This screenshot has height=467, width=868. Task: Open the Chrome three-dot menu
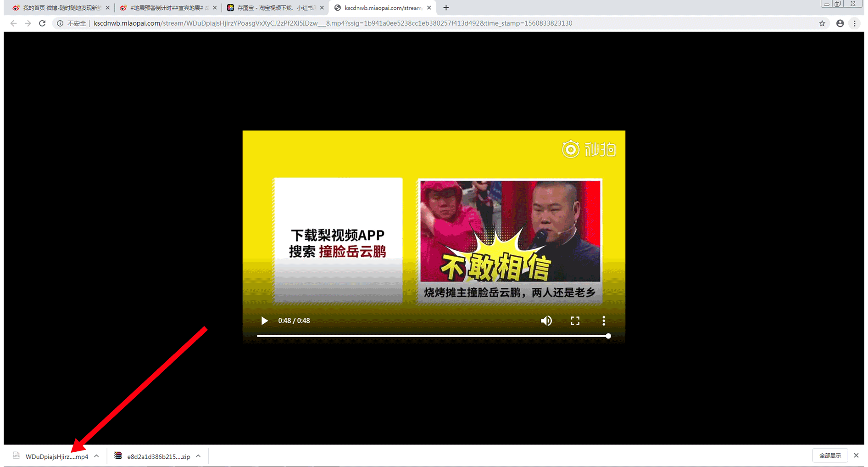click(x=855, y=23)
